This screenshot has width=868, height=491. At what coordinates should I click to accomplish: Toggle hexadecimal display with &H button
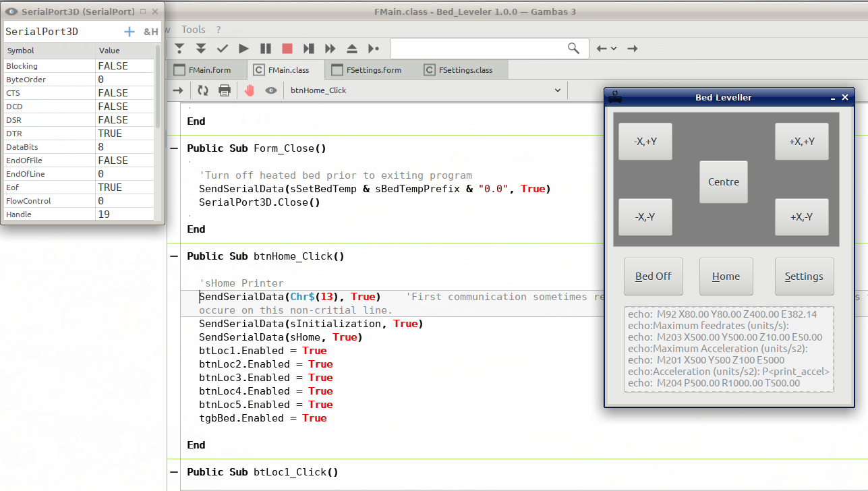click(151, 32)
